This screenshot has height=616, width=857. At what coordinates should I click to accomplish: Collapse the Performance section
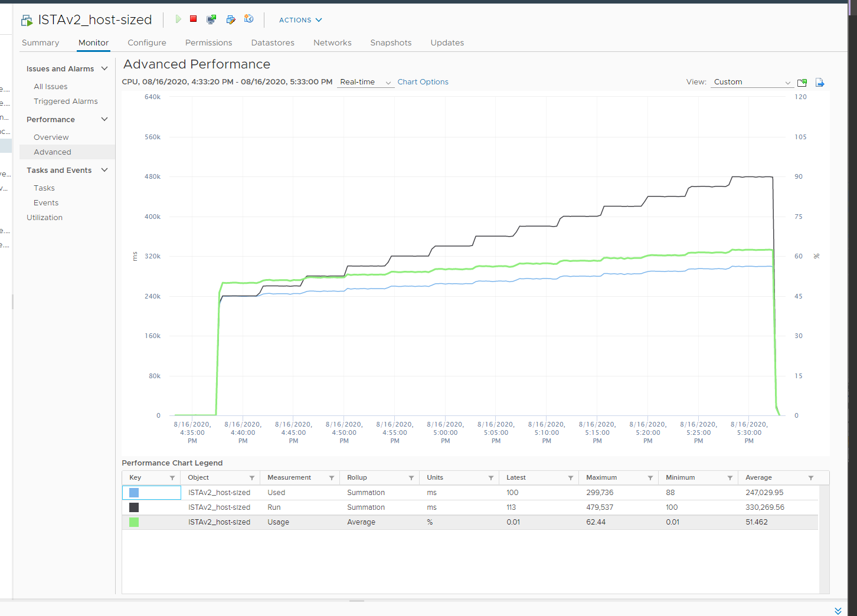[x=104, y=119]
